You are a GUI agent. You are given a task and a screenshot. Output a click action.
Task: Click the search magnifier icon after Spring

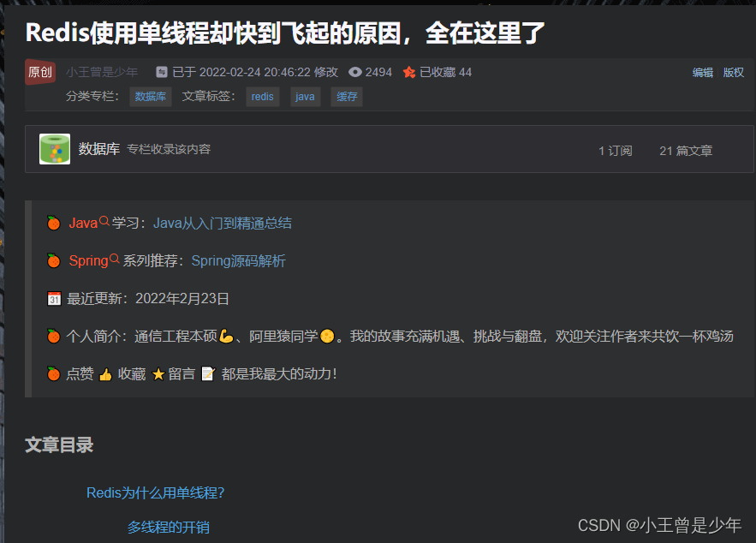point(115,260)
